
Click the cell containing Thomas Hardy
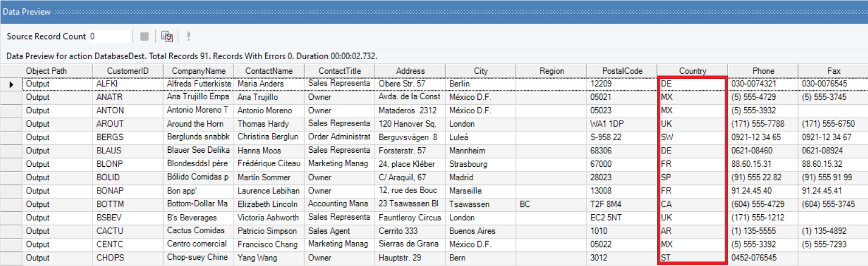[x=269, y=124]
